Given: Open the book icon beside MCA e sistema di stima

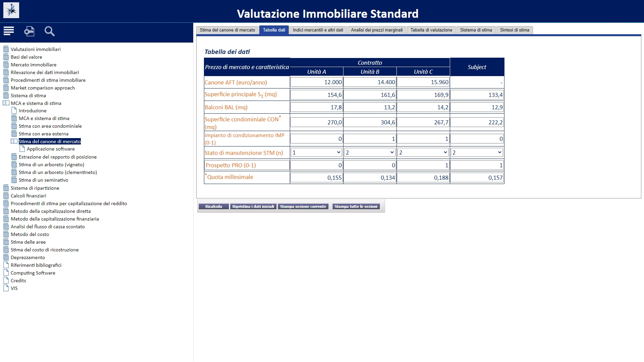Looking at the screenshot, I should (6, 103).
